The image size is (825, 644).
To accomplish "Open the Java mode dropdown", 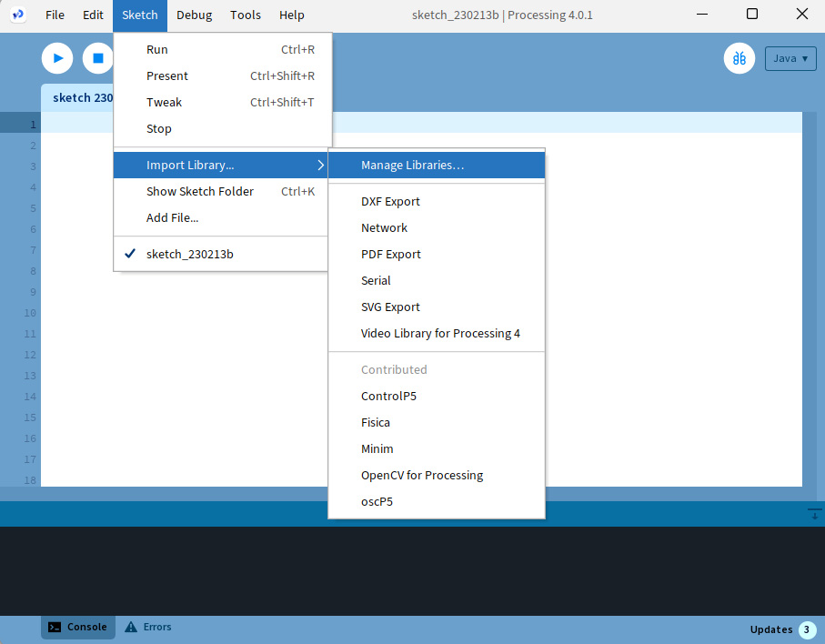I will 790,58.
